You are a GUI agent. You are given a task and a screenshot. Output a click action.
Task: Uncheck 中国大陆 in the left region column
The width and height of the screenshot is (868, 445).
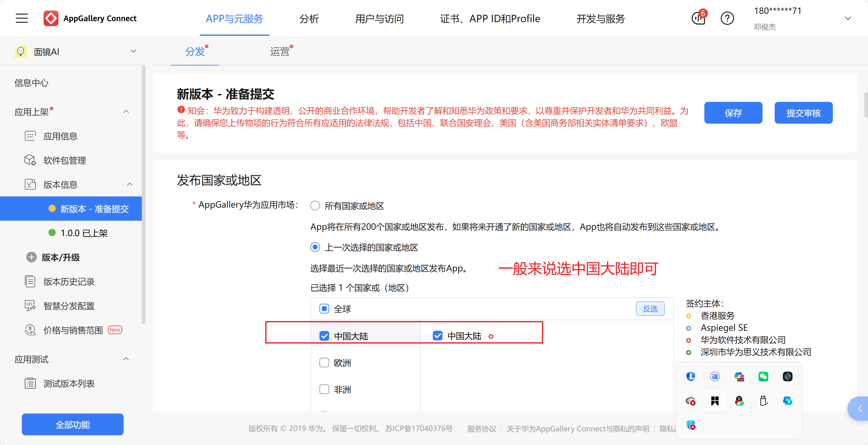324,336
